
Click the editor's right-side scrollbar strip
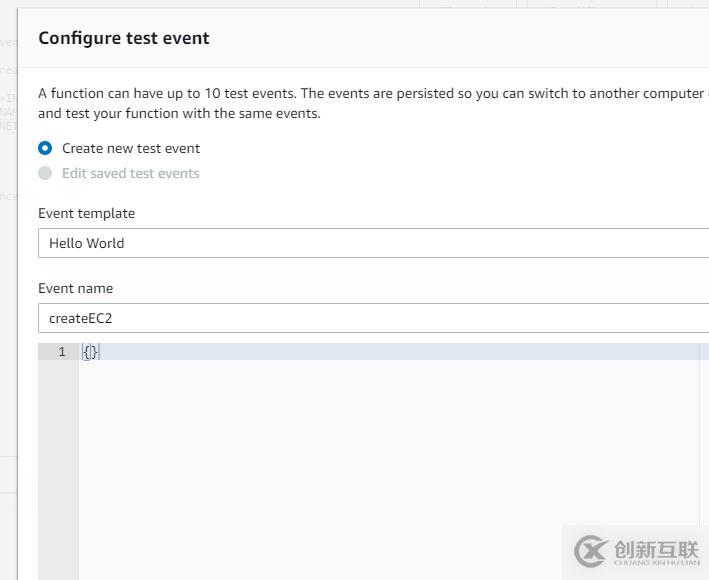704,461
